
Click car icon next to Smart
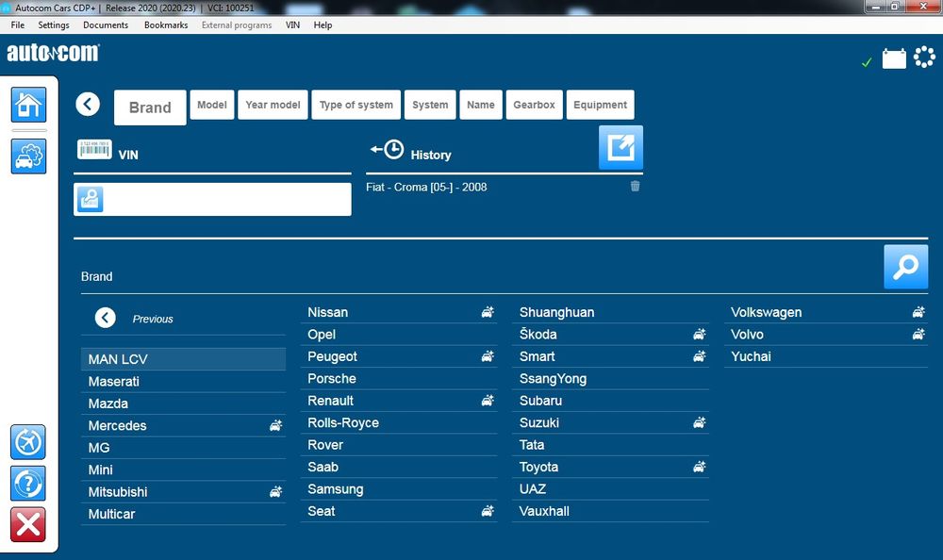(x=700, y=356)
